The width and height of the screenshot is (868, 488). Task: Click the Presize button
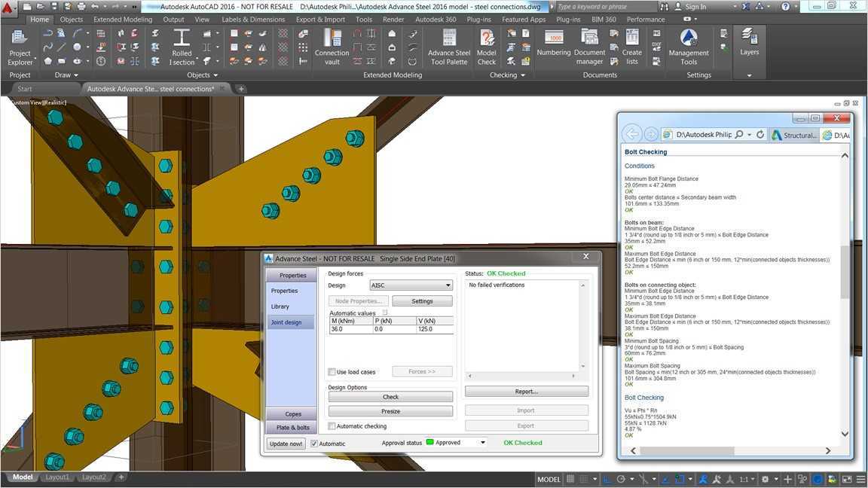[x=390, y=411]
